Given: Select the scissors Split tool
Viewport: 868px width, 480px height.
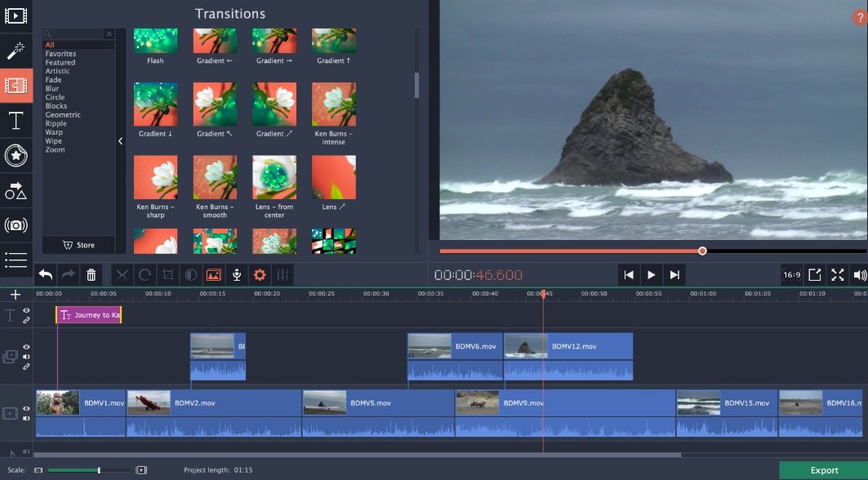Looking at the screenshot, I should coord(122,275).
